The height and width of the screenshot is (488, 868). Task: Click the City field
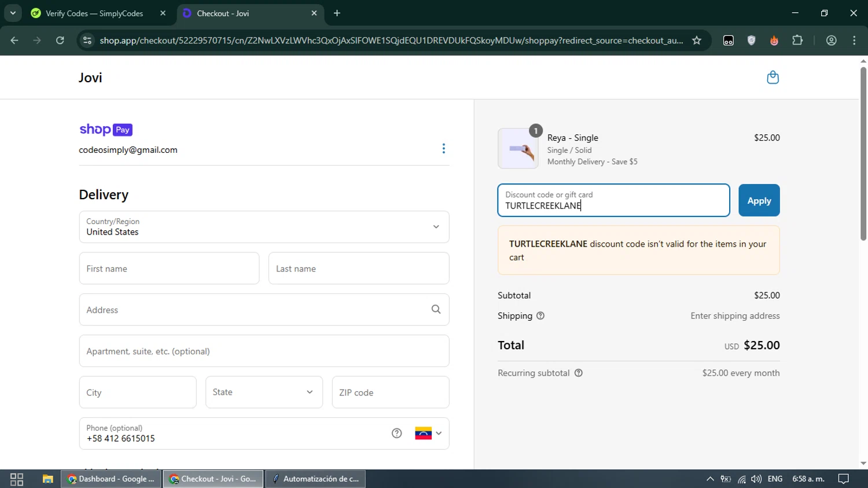coord(138,392)
